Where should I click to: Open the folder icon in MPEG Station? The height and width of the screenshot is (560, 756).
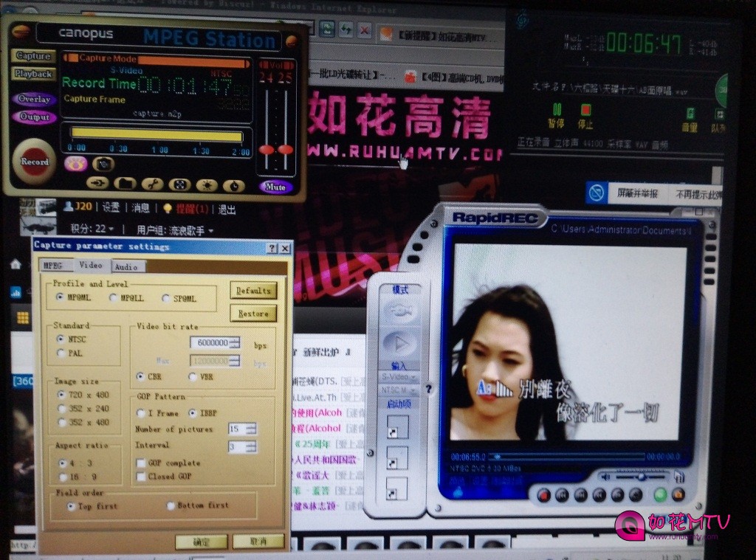pyautogui.click(x=125, y=184)
